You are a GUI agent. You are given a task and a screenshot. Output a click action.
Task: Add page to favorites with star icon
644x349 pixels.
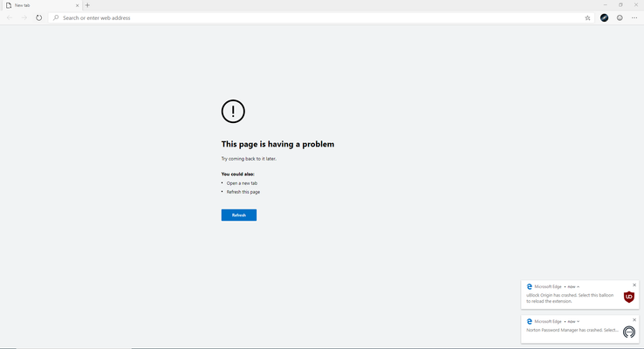(x=588, y=17)
